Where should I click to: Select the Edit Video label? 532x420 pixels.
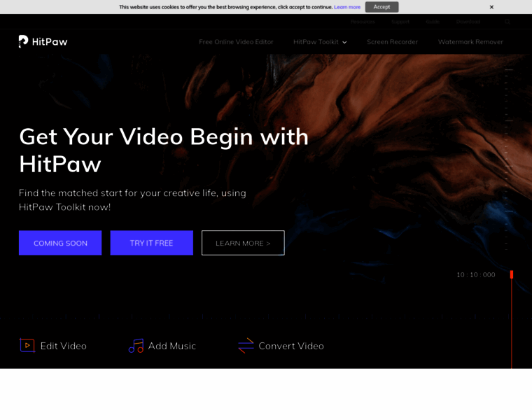pos(64,346)
